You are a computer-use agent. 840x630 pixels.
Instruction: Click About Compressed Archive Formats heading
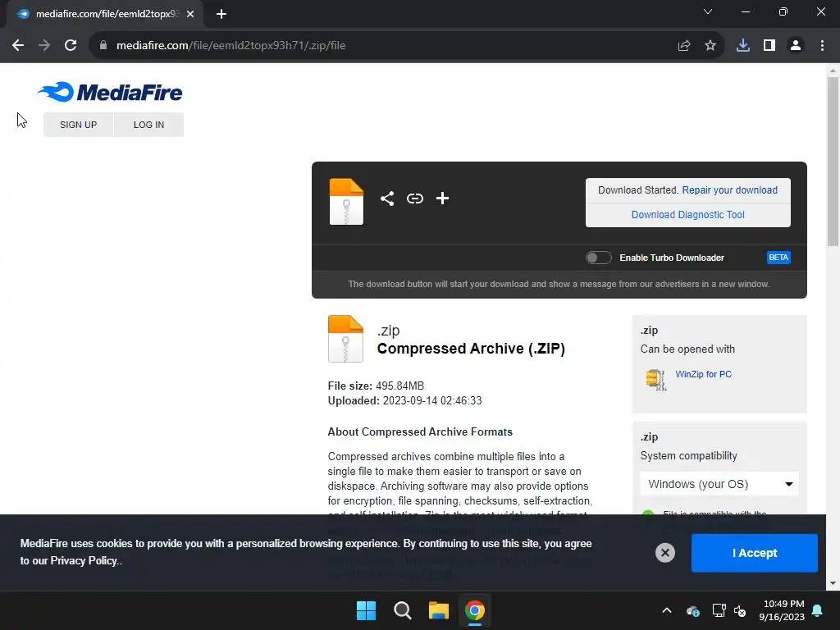coord(420,431)
